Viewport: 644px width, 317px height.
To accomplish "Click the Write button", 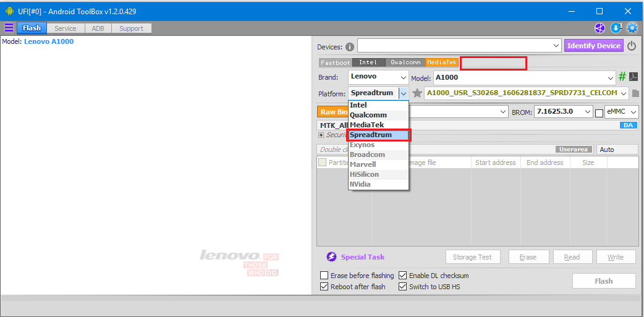I will 616,257.
